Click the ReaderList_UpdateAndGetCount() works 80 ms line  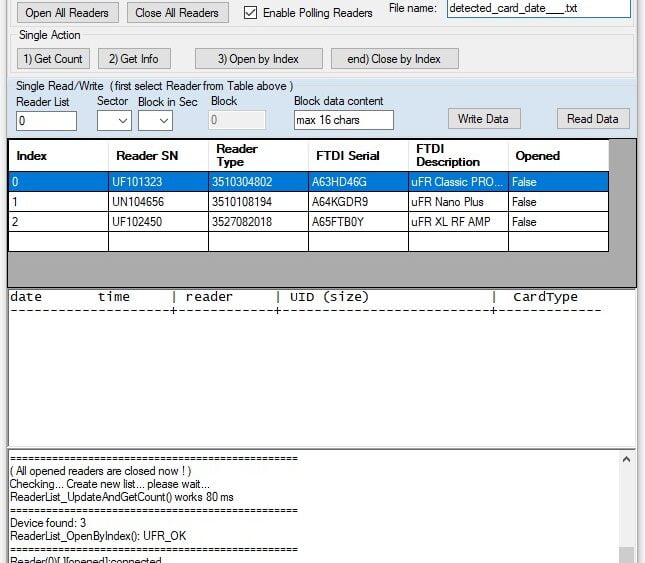pos(121,497)
